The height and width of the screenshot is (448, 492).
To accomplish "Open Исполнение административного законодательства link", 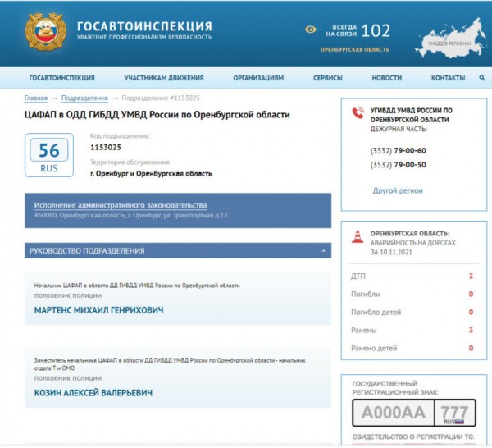I will pyautogui.click(x=121, y=205).
